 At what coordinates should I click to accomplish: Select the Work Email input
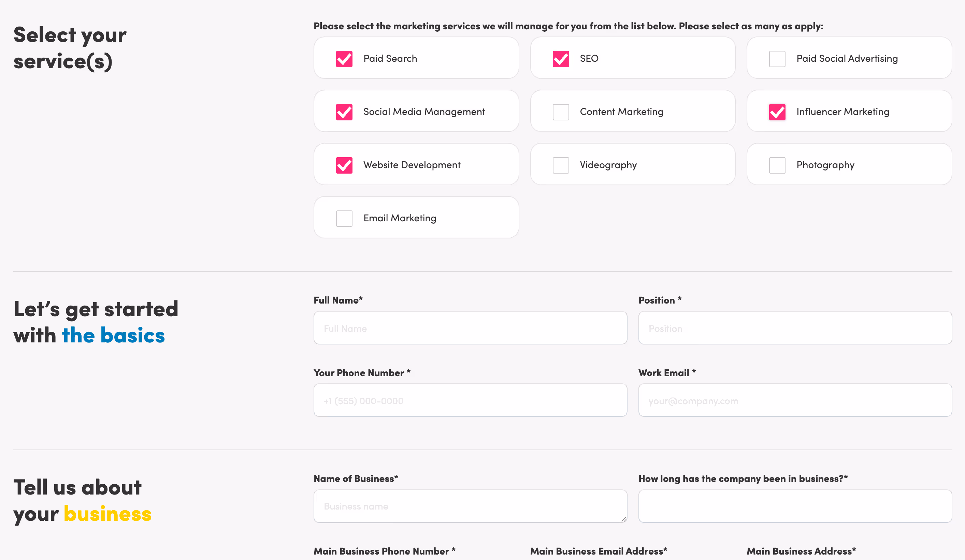[x=795, y=400]
